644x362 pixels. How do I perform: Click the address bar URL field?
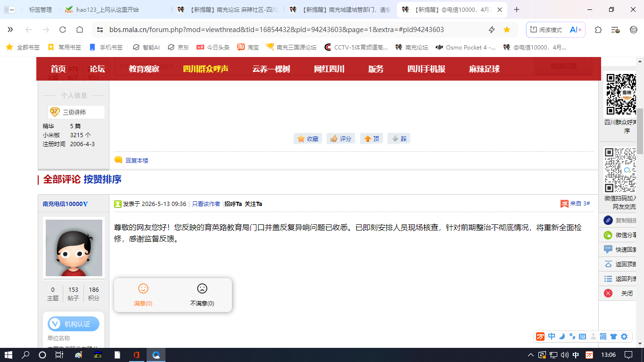[x=276, y=30]
